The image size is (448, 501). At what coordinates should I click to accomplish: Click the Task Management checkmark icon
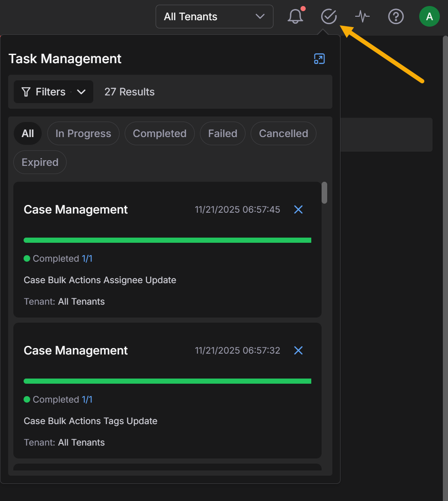click(x=329, y=17)
